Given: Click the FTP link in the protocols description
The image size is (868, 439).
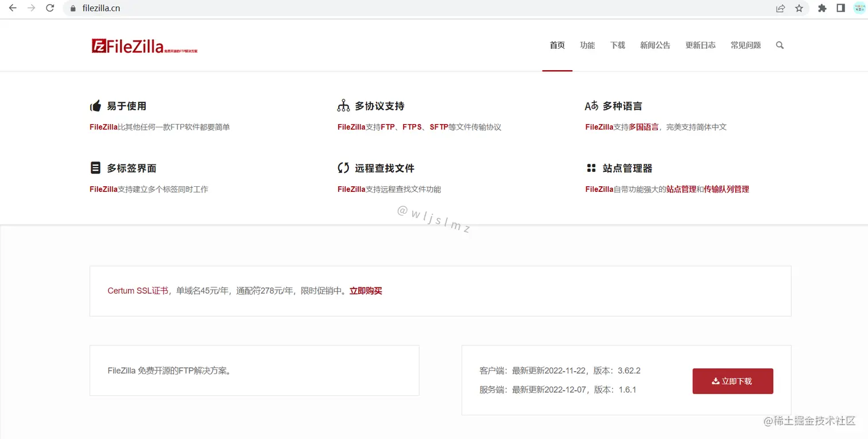Looking at the screenshot, I should point(387,127).
